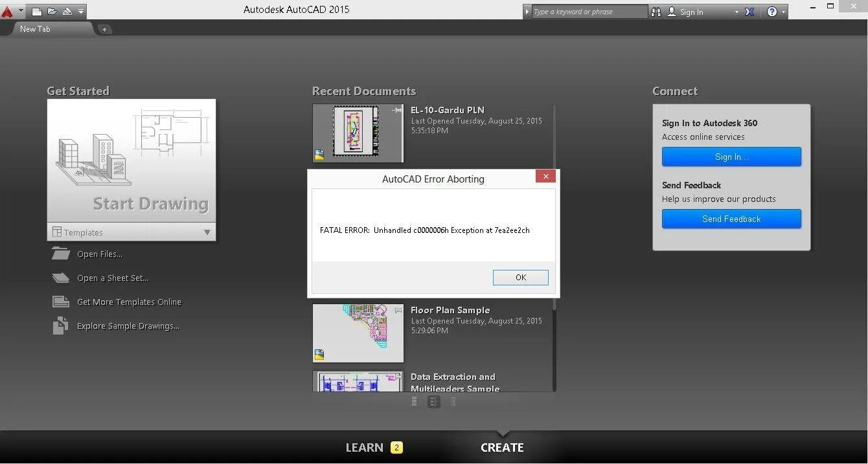Screen dimensions: 868x464
Task: Click Data Extraction and Multileaders Sample title
Action: (x=455, y=382)
